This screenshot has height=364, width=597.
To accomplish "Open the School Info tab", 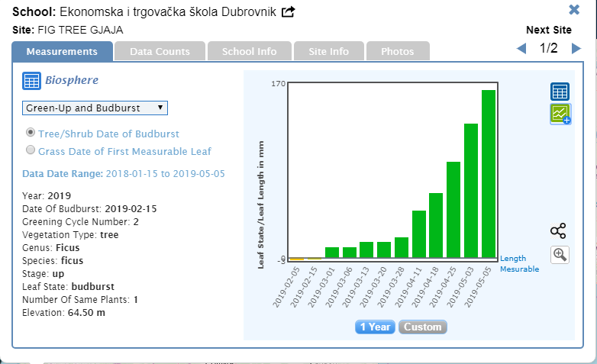I will click(249, 52).
